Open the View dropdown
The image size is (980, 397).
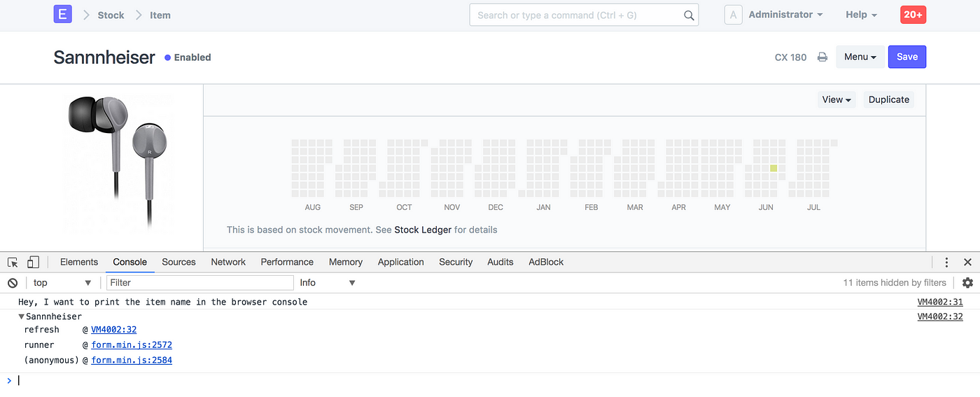click(x=836, y=99)
